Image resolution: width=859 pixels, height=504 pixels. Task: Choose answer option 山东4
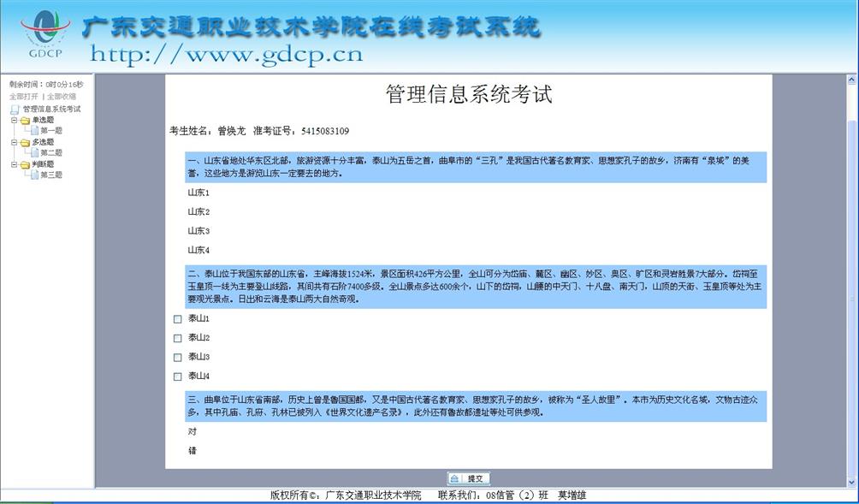(x=198, y=251)
